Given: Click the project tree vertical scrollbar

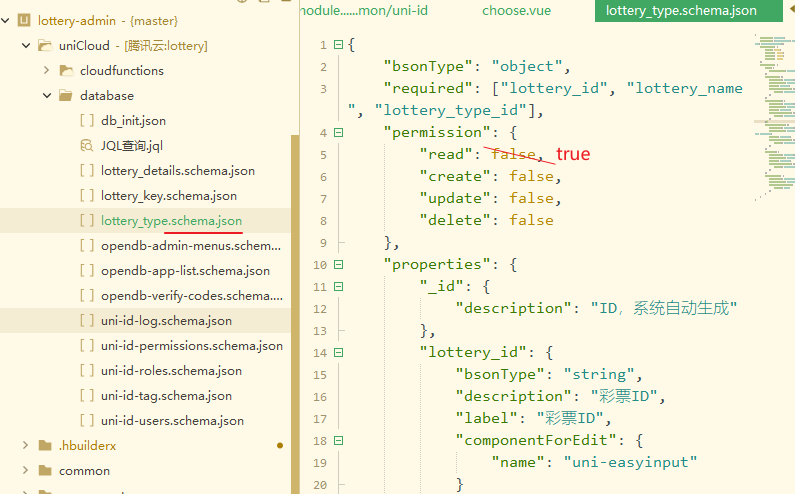Looking at the screenshot, I should point(295,314).
